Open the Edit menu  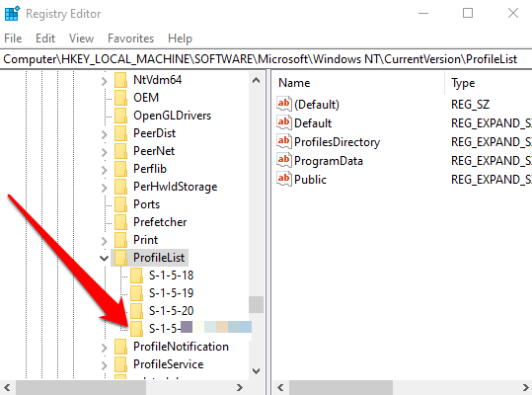tap(45, 39)
